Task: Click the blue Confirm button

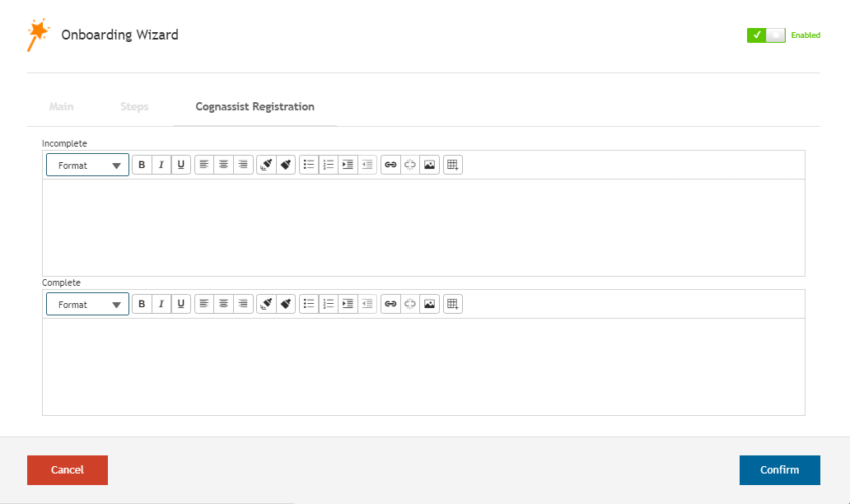Action: 779,470
